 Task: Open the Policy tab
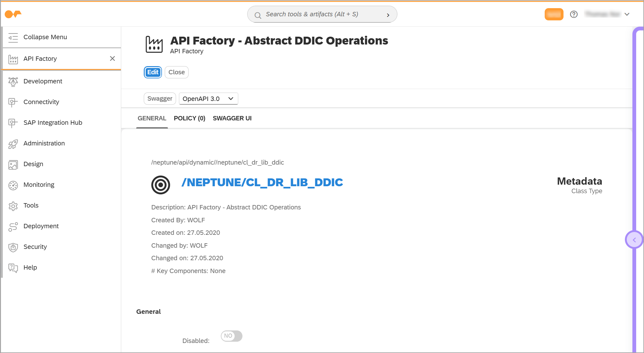click(189, 118)
